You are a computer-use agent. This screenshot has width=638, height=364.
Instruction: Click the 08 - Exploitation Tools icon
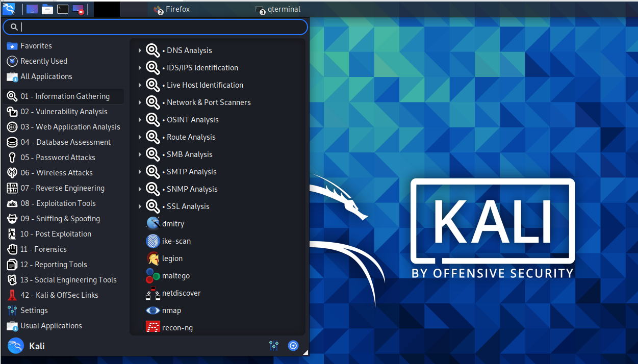[x=12, y=203]
